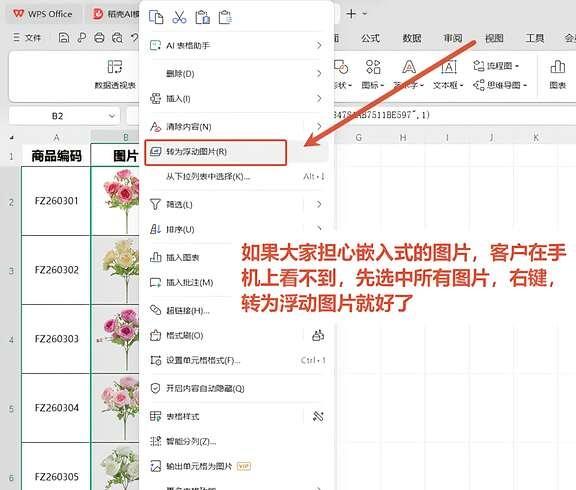Expand the AI 表格助手 submenu arrow
The height and width of the screenshot is (490, 576).
(x=319, y=46)
